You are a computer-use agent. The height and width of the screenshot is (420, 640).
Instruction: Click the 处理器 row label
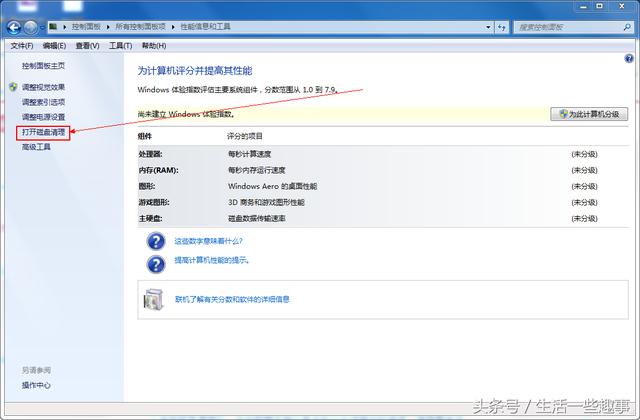point(150,154)
